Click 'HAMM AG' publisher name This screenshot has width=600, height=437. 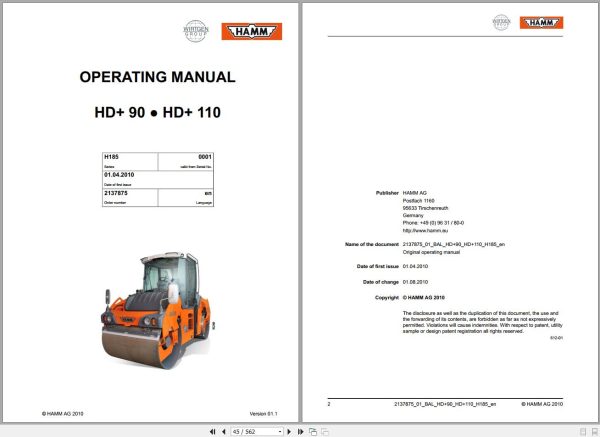414,193
